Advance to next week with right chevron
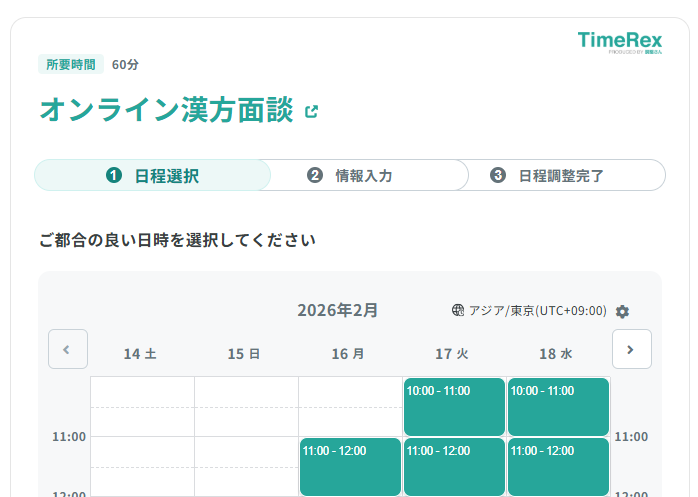Screen dimensions: 698x497 (x=631, y=349)
